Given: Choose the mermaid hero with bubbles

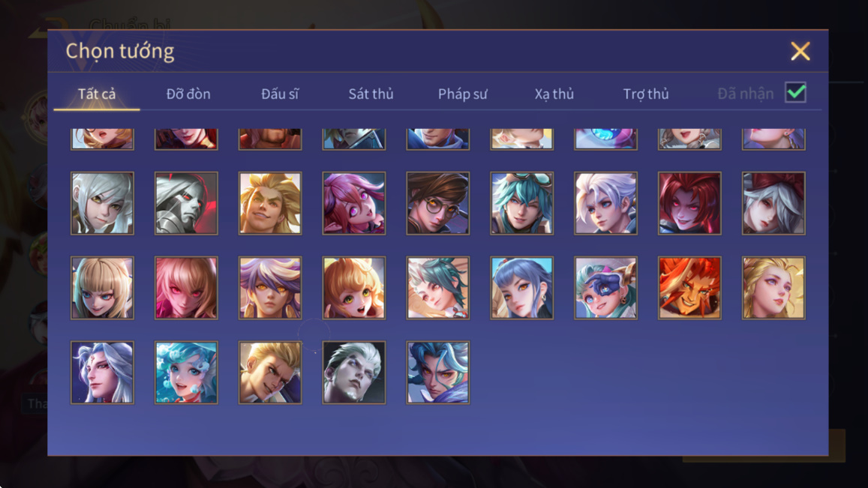Looking at the screenshot, I should 186,373.
